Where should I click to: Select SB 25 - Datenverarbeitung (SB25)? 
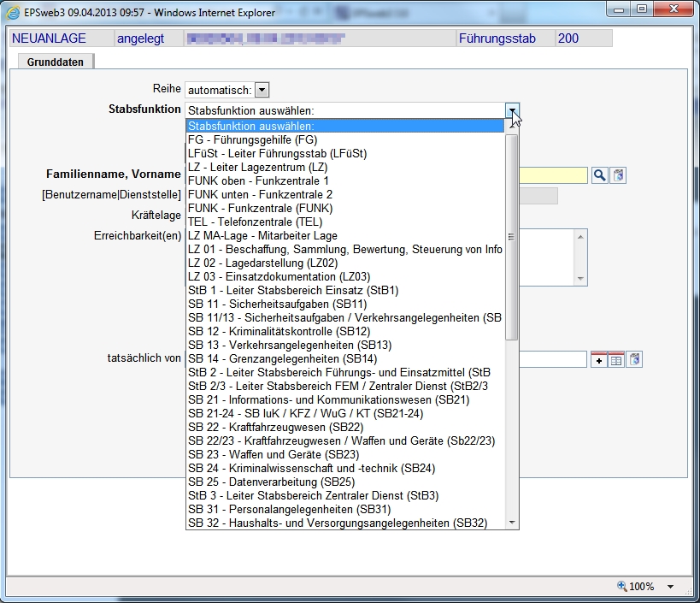344,482
